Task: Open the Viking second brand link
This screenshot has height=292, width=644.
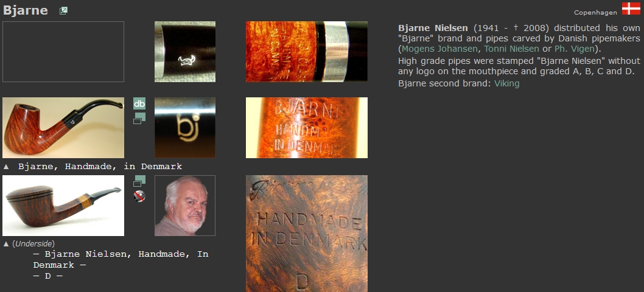Action: click(507, 83)
